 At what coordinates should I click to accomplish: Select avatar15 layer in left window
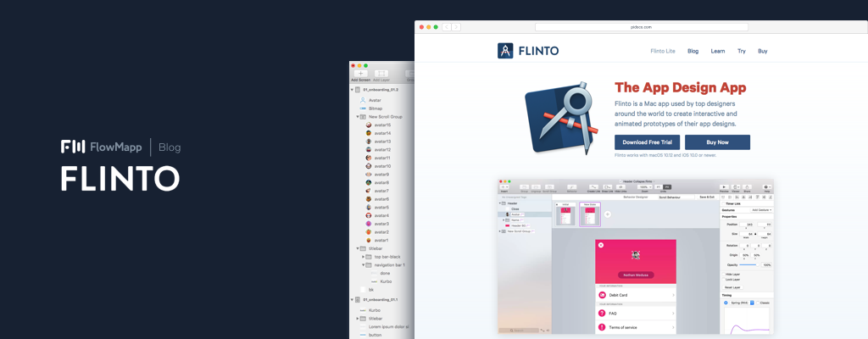[x=382, y=125]
